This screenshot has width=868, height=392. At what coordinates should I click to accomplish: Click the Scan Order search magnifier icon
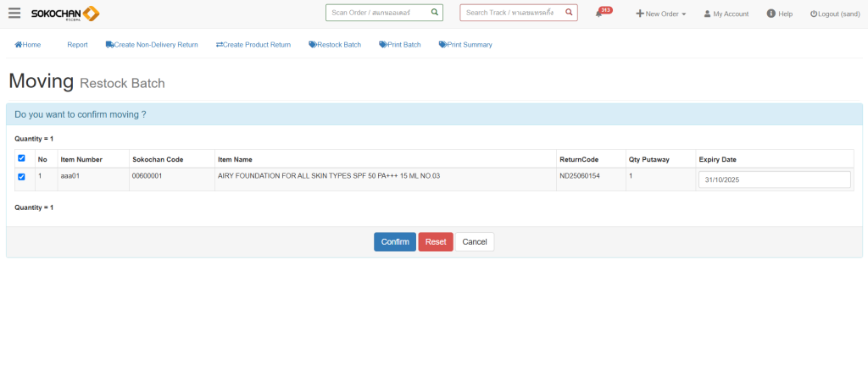(x=434, y=13)
